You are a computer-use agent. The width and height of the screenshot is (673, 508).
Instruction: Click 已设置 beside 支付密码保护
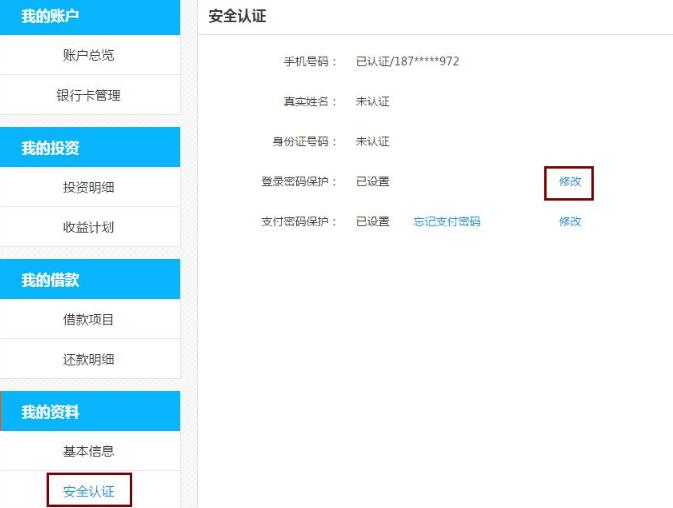[373, 221]
